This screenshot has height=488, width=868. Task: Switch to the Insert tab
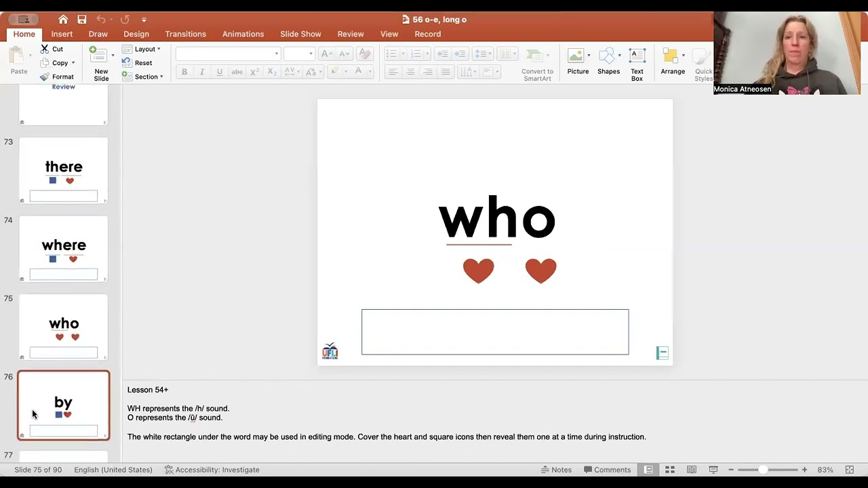point(62,34)
